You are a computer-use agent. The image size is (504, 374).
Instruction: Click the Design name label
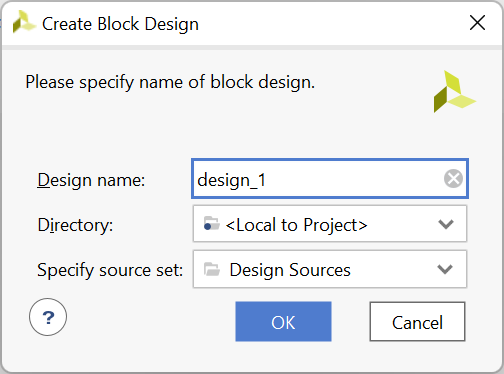point(91,180)
